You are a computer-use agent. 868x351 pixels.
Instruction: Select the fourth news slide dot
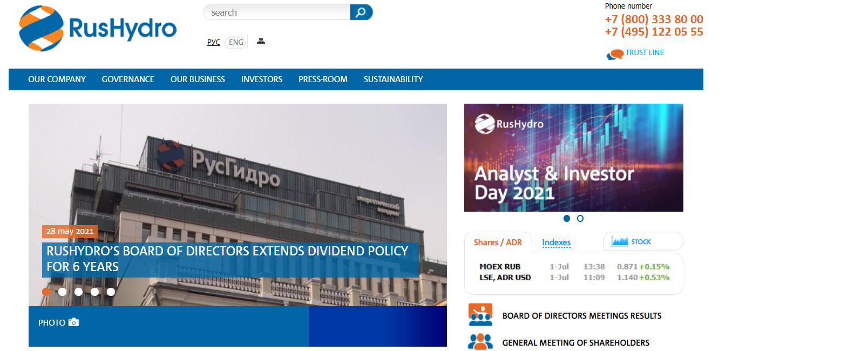[95, 292]
